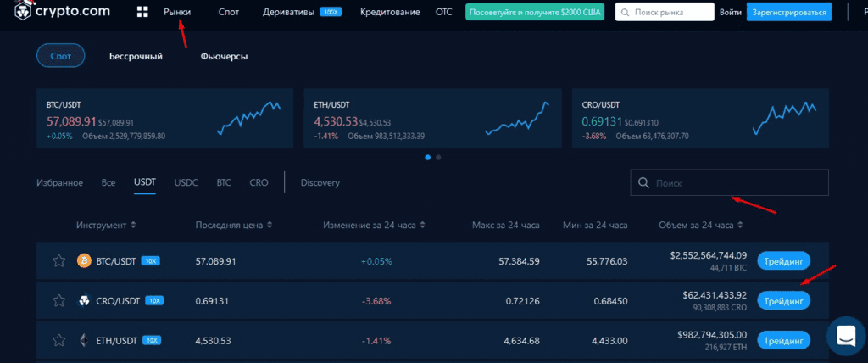The width and height of the screenshot is (868, 363).
Task: Click the Bitcoin coin icon
Action: coord(84,261)
